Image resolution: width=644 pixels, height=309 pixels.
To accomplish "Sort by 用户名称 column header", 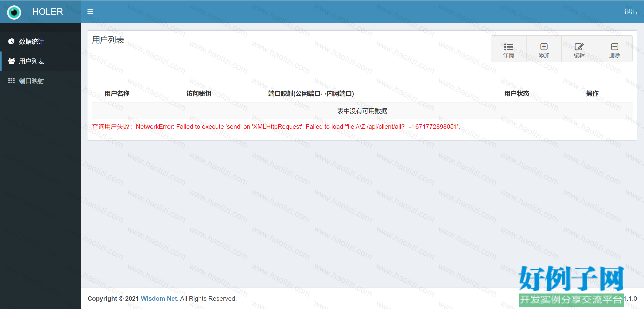I will [x=117, y=94].
